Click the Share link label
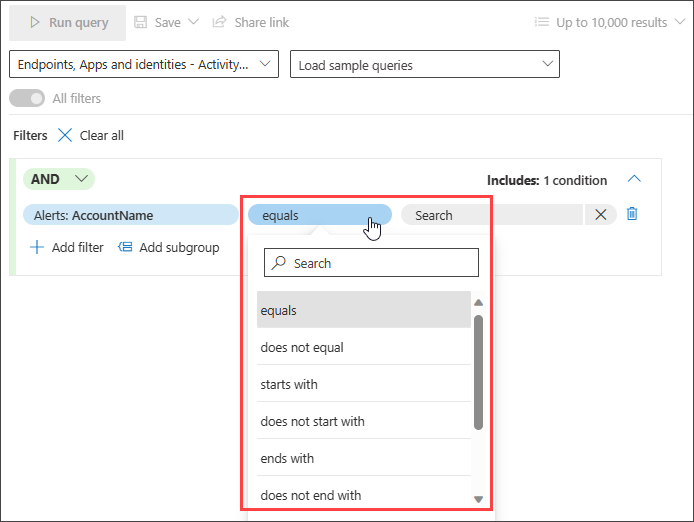This screenshot has height=522, width=694. click(262, 23)
